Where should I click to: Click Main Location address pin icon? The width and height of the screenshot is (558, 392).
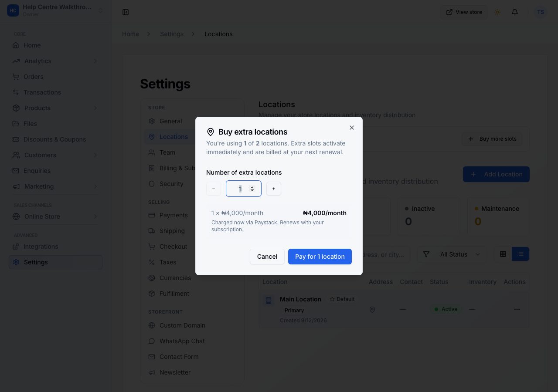(x=372, y=310)
